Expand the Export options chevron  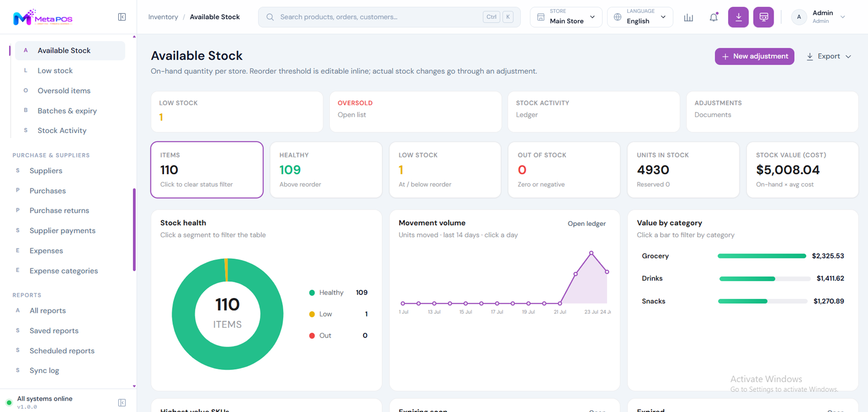(848, 56)
